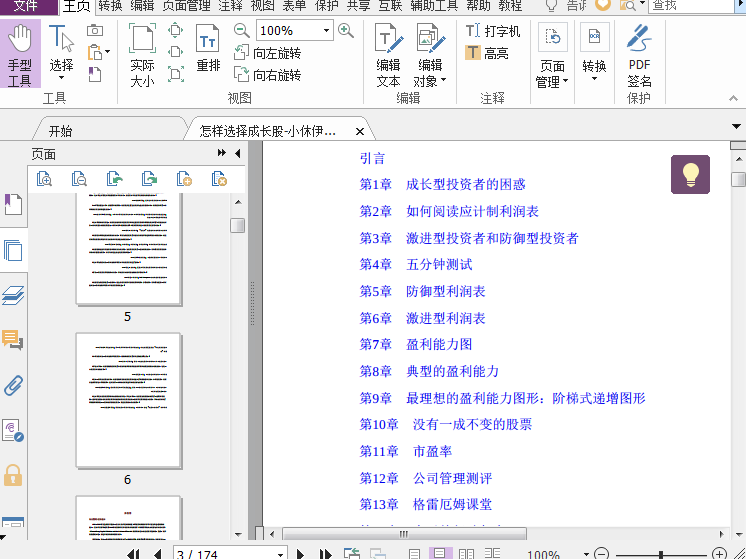Image resolution: width=746 pixels, height=559 pixels.
Task: Click the Delete pages icon in Pages panel
Action: point(219,179)
